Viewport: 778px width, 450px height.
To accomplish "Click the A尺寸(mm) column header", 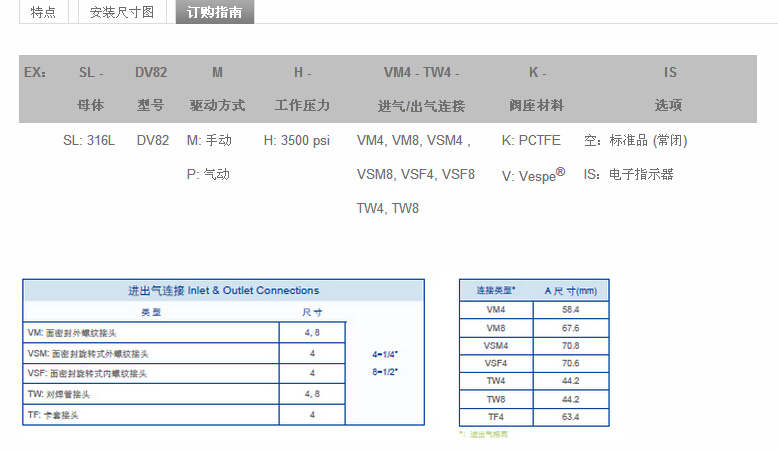I will 570,290.
